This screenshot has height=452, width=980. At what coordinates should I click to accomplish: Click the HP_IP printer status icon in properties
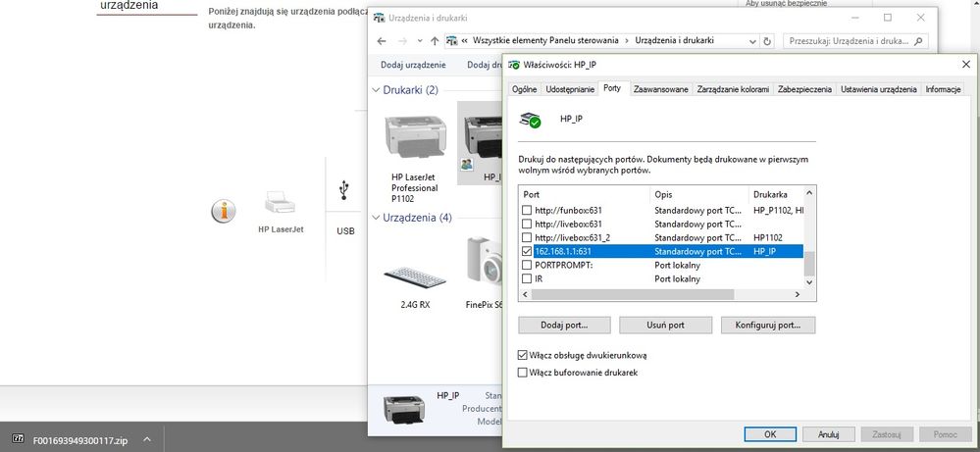pos(531,120)
